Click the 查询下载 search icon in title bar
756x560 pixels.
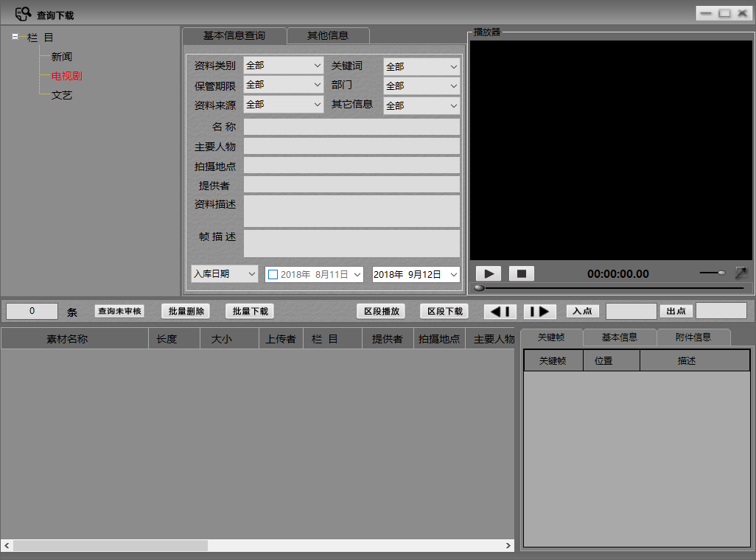23,14
